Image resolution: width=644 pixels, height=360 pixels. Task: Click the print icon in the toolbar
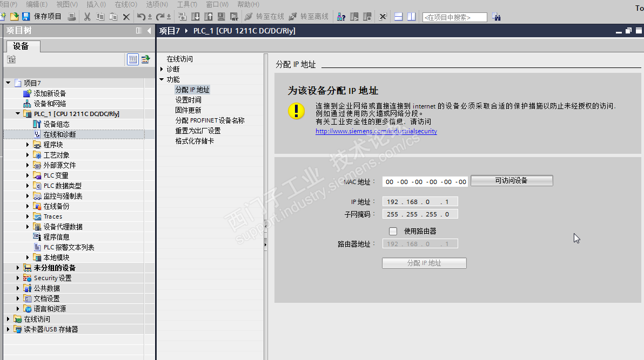coord(71,16)
